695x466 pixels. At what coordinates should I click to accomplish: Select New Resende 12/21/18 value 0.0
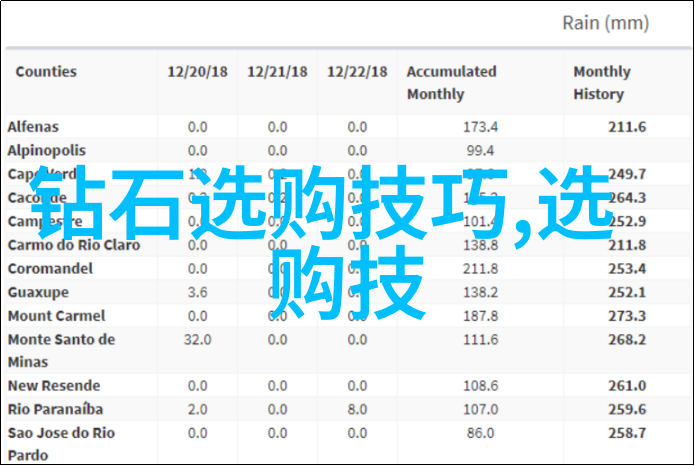[277, 386]
